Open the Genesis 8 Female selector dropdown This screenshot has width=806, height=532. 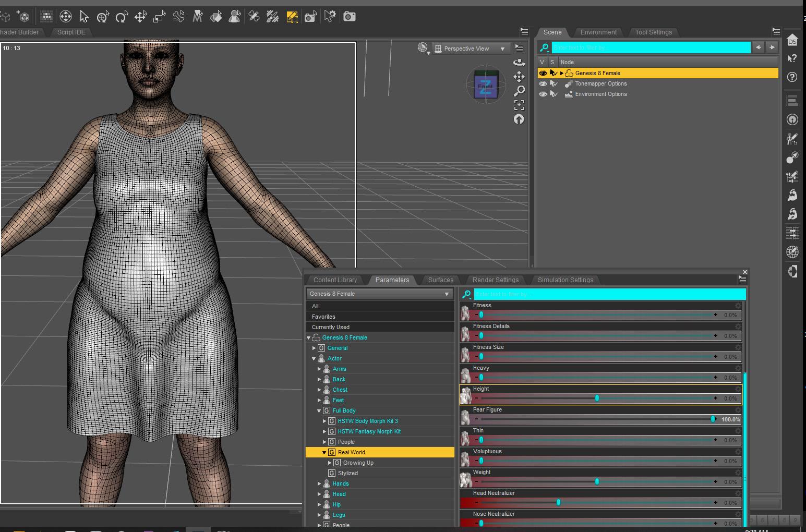coord(379,294)
